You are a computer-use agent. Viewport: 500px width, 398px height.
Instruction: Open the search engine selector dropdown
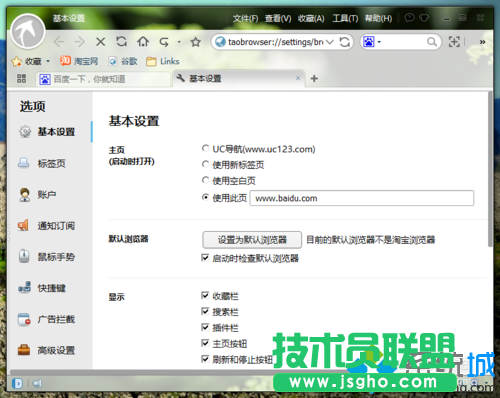pos(372,42)
